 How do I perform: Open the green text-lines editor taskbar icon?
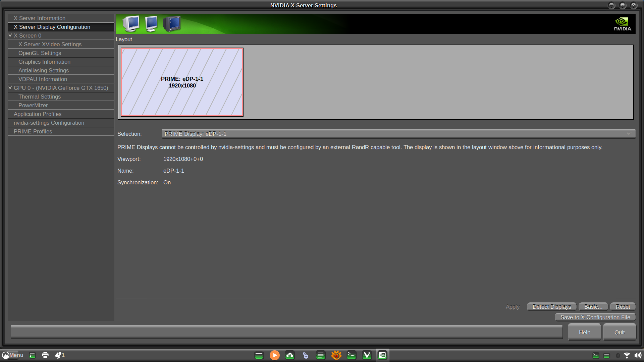[x=321, y=355]
